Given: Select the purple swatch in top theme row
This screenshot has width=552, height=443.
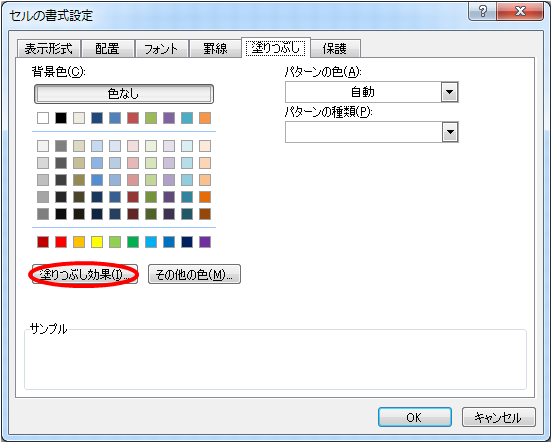Looking at the screenshot, I should click(169, 118).
